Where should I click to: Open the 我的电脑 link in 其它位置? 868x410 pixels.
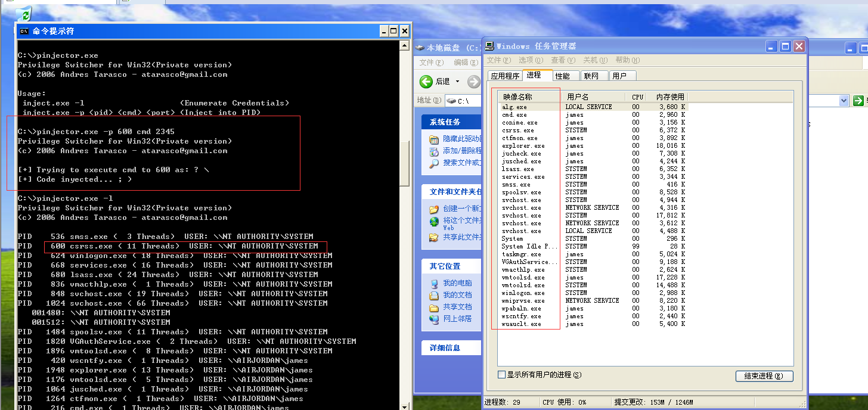click(457, 283)
